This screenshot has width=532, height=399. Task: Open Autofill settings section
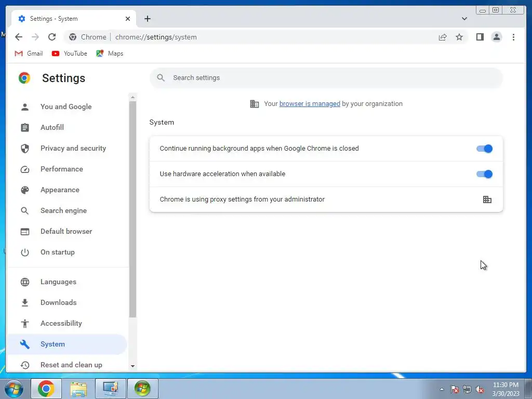67,128
